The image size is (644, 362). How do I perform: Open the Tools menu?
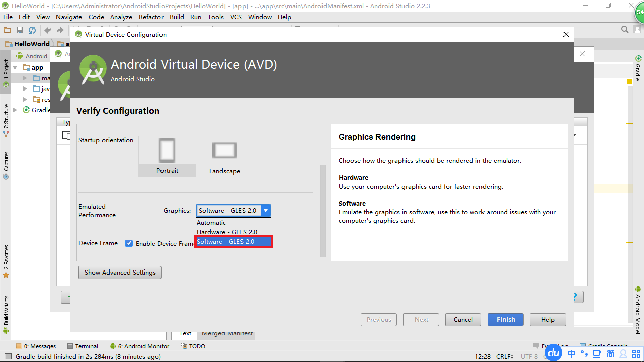(216, 17)
